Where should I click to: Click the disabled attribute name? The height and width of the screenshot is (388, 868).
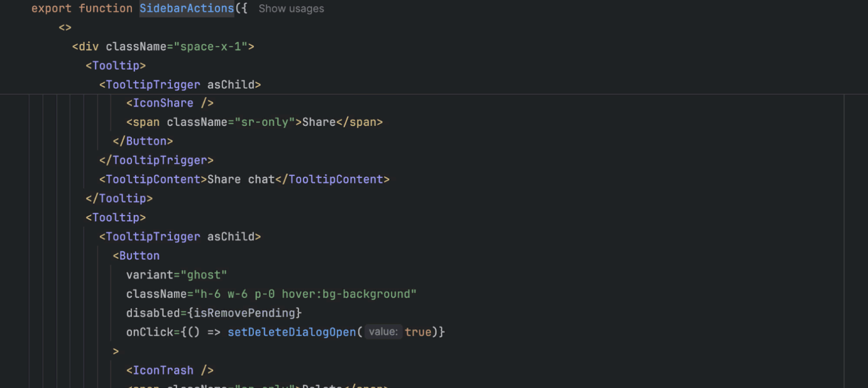click(x=153, y=313)
